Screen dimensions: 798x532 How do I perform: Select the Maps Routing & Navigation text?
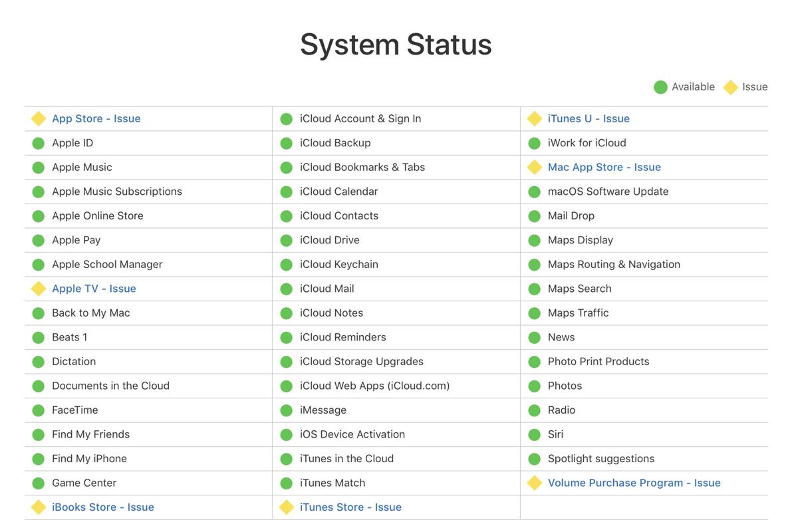click(x=614, y=264)
